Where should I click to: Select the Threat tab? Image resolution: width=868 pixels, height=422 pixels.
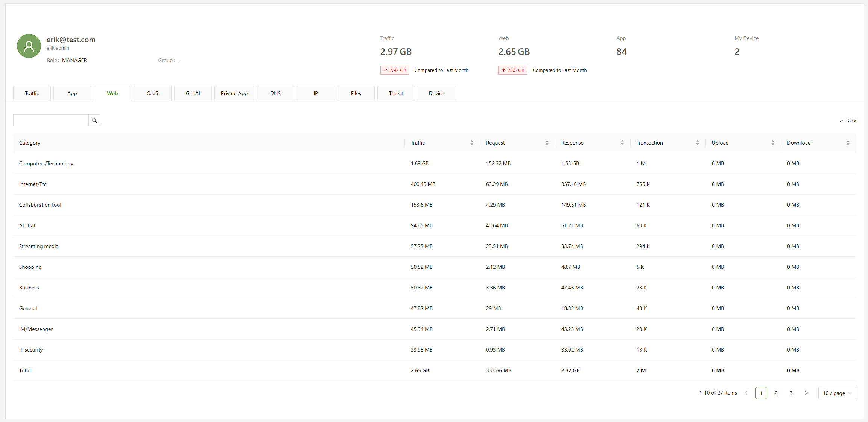396,93
